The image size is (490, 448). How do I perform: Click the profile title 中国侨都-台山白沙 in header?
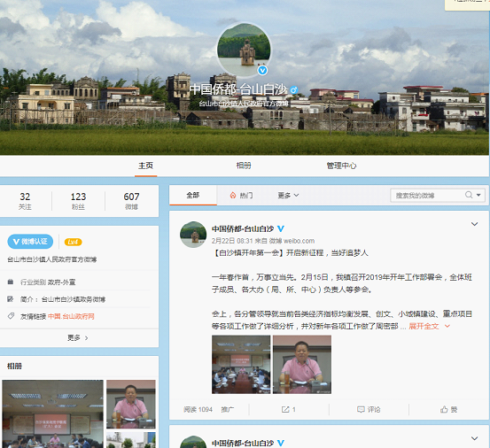point(238,89)
